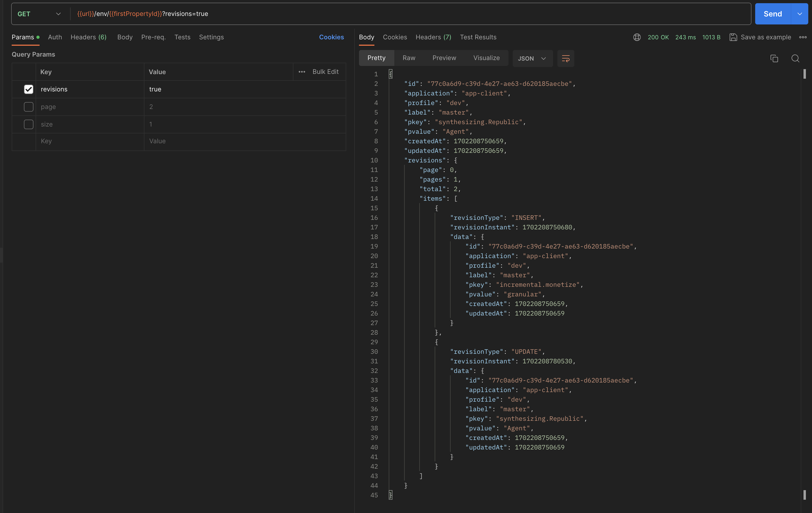The height and width of the screenshot is (513, 812).
Task: Switch to the Headers (6) request tab
Action: (88, 37)
